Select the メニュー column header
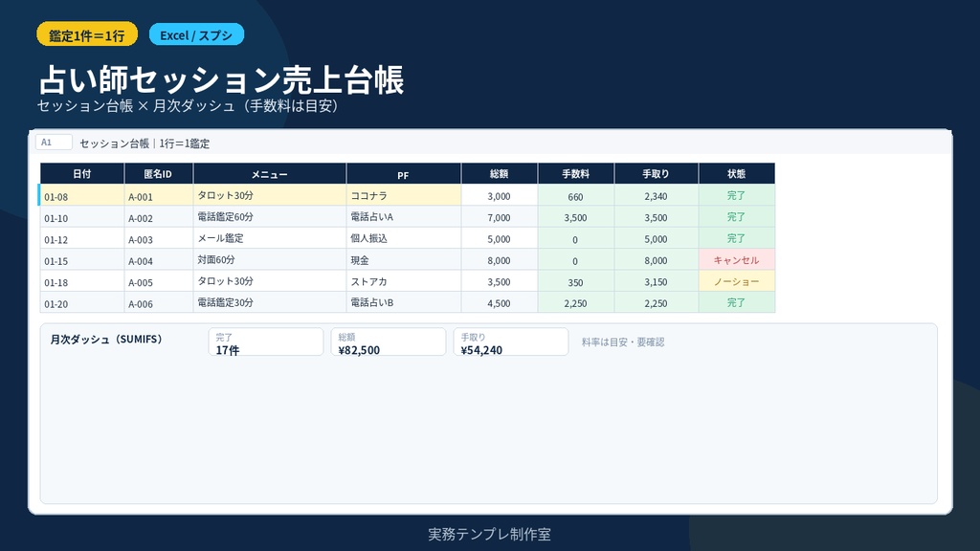This screenshot has height=551, width=980. (x=269, y=174)
